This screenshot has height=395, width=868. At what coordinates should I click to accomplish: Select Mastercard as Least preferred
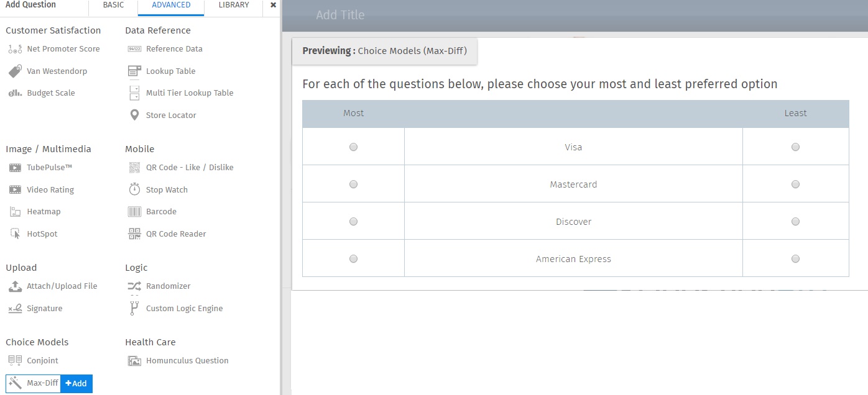click(795, 184)
